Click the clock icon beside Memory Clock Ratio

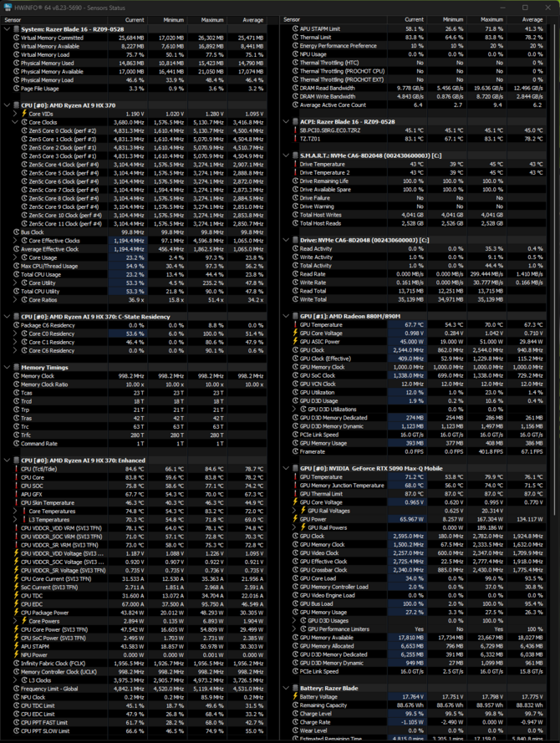click(16, 384)
